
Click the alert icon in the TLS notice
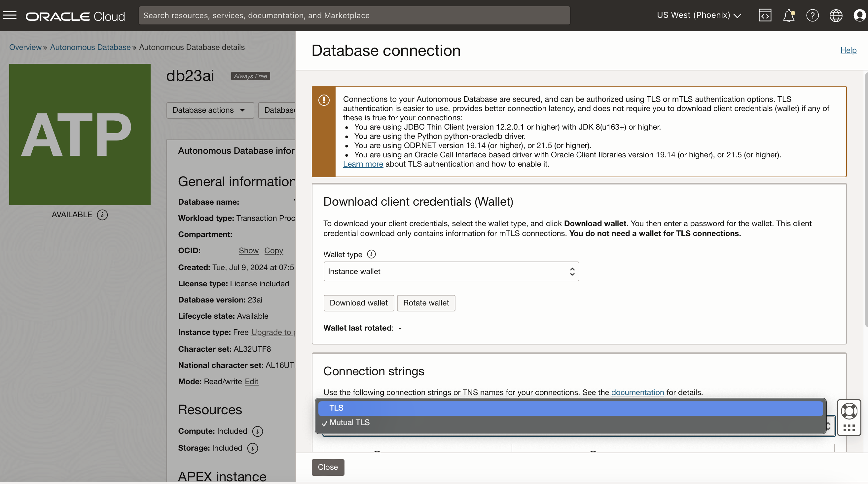coord(324,100)
